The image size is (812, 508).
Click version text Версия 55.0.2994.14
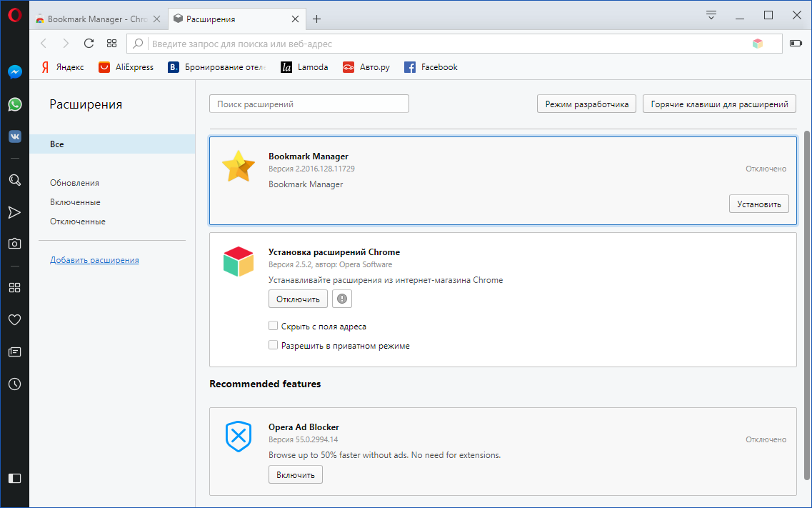[x=303, y=439]
